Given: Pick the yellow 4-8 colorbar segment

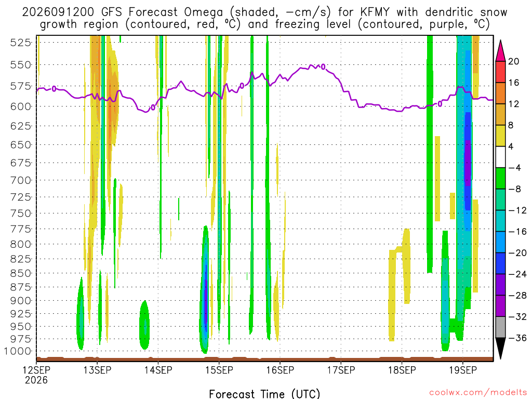Looking at the screenshot, I should pyautogui.click(x=500, y=136).
